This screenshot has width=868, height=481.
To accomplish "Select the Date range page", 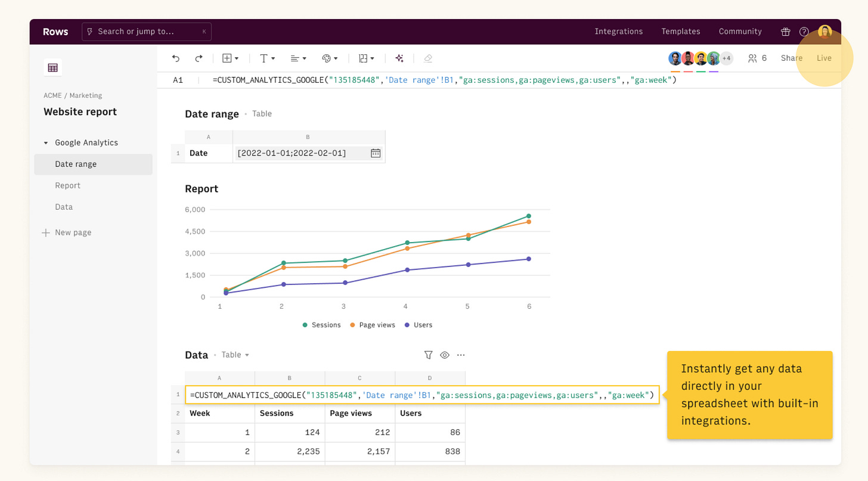I will (93, 165).
